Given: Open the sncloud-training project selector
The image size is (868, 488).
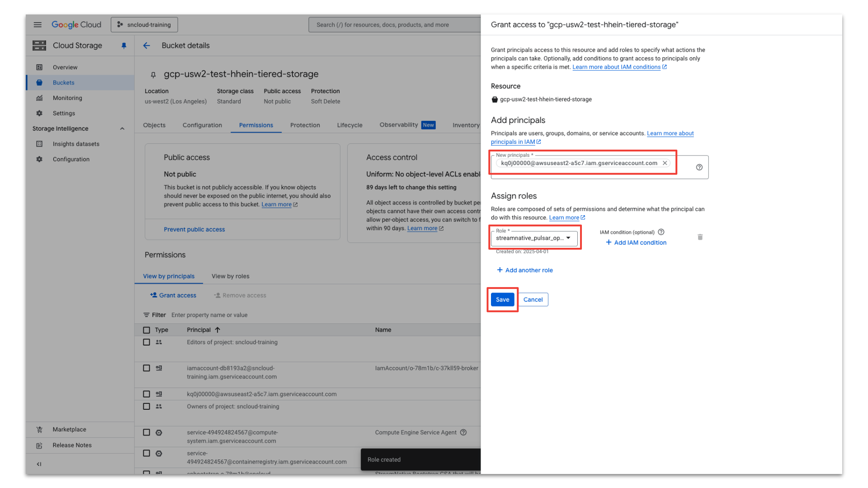Looking at the screenshot, I should pos(144,24).
